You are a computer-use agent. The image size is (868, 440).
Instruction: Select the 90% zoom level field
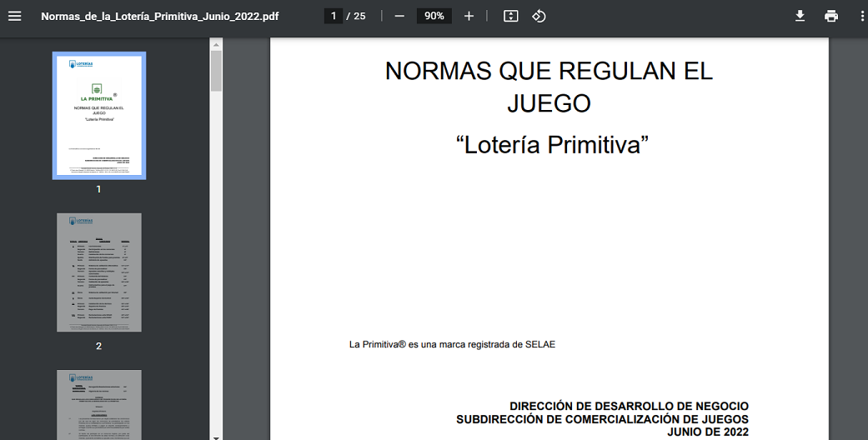(434, 16)
